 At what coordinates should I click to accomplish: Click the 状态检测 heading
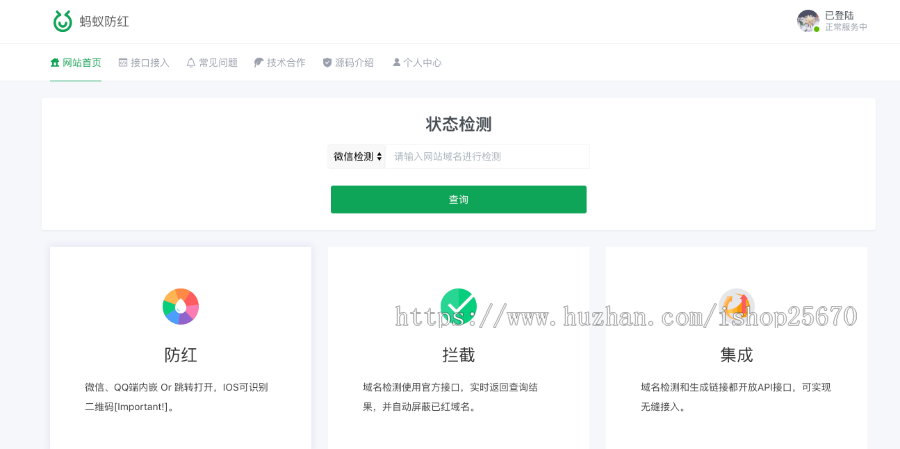[459, 124]
